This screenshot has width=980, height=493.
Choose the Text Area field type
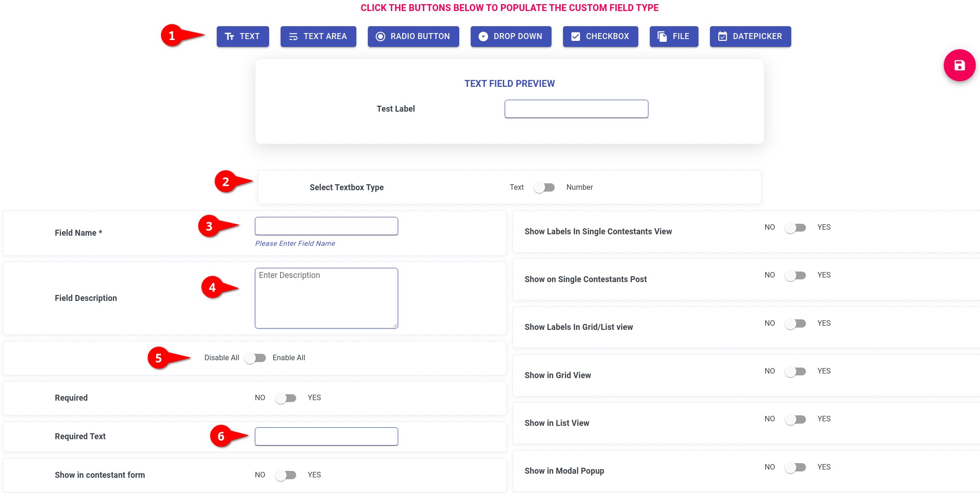(x=318, y=36)
